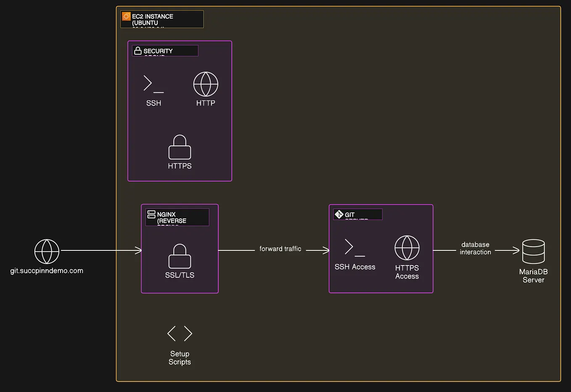Click the SSL/TLS padlock icon
Image resolution: width=571 pixels, height=392 pixels.
pyautogui.click(x=180, y=257)
